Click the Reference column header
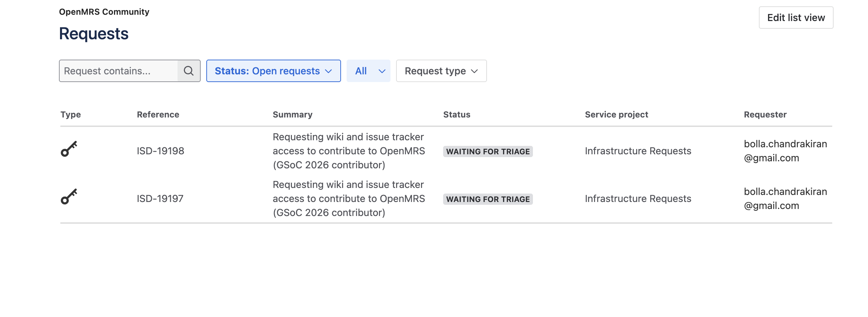 tap(158, 115)
